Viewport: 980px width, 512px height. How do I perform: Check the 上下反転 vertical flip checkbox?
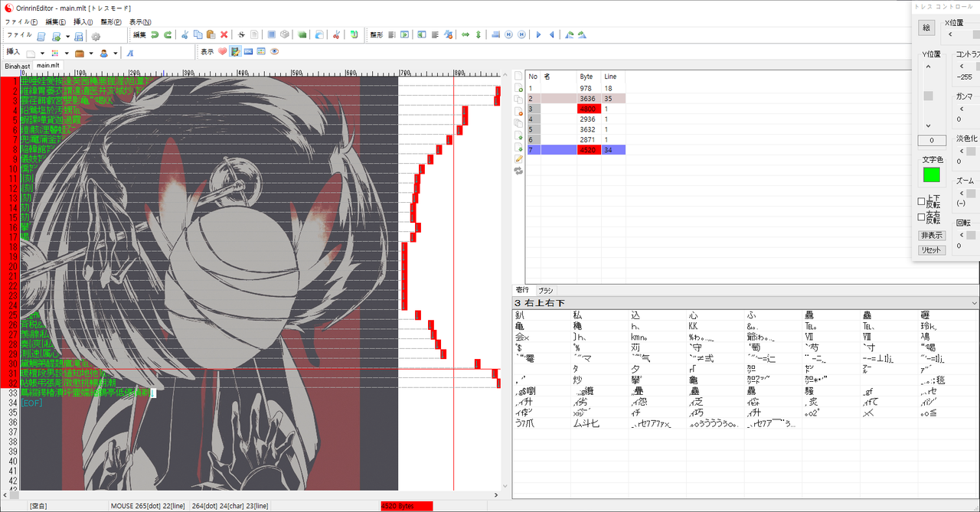(921, 202)
